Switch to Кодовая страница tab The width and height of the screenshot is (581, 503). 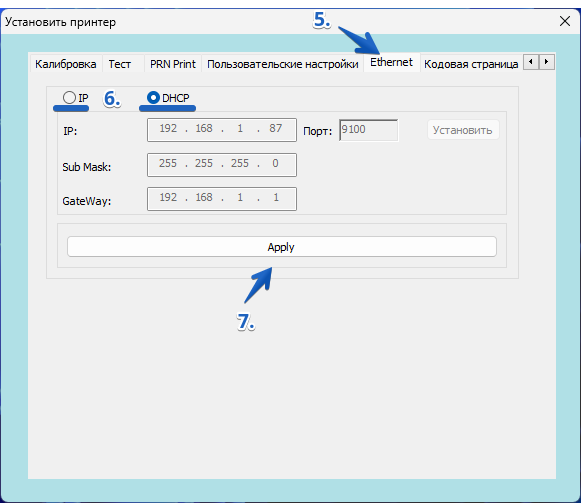(471, 64)
